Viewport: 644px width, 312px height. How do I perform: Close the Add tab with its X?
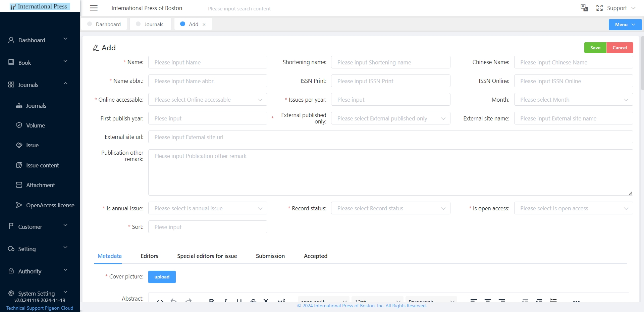pyautogui.click(x=204, y=24)
